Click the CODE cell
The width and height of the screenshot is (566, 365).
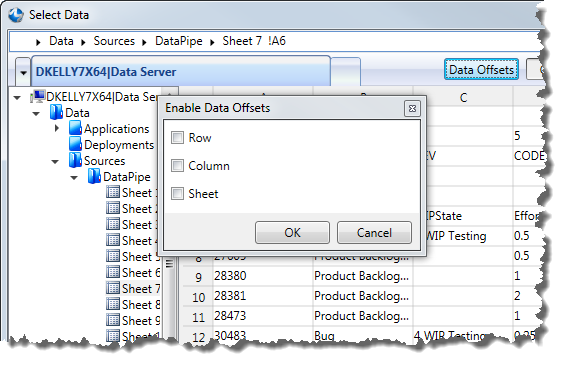point(529,156)
